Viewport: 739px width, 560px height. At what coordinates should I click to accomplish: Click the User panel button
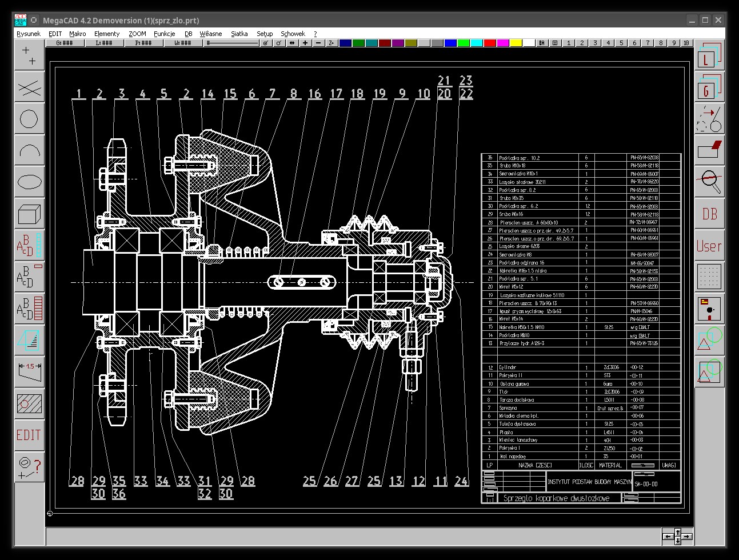(709, 246)
